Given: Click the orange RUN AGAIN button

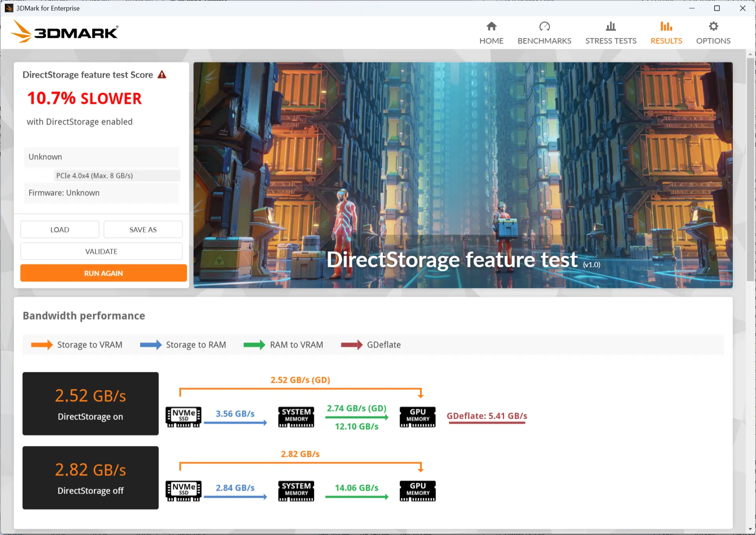Looking at the screenshot, I should [x=104, y=273].
